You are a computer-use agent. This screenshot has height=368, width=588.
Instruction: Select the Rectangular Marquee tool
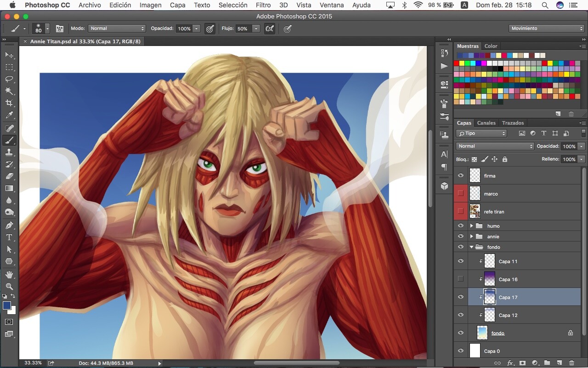click(9, 67)
